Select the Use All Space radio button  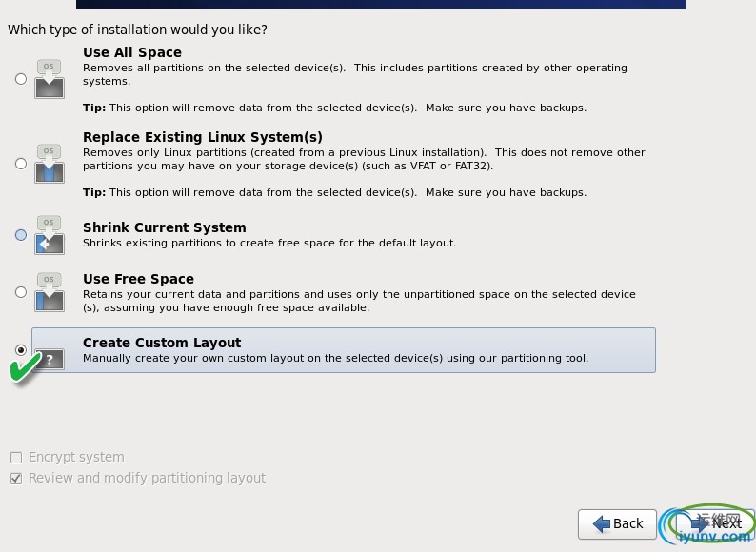click(21, 79)
